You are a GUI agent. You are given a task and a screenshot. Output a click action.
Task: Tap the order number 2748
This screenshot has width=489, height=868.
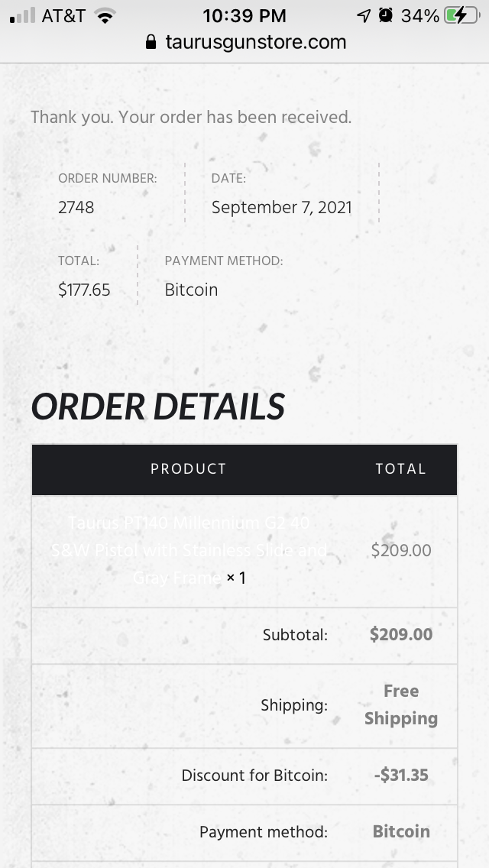pyautogui.click(x=76, y=208)
